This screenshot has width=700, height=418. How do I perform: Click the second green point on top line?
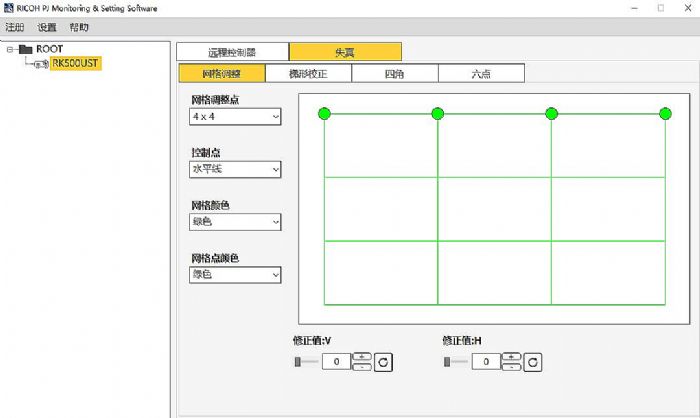pos(437,113)
